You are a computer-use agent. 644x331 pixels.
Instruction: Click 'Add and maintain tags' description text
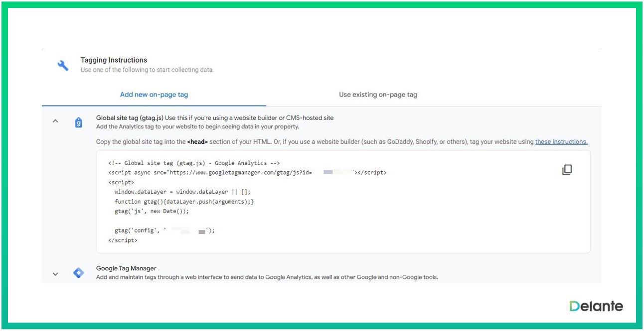pos(267,277)
